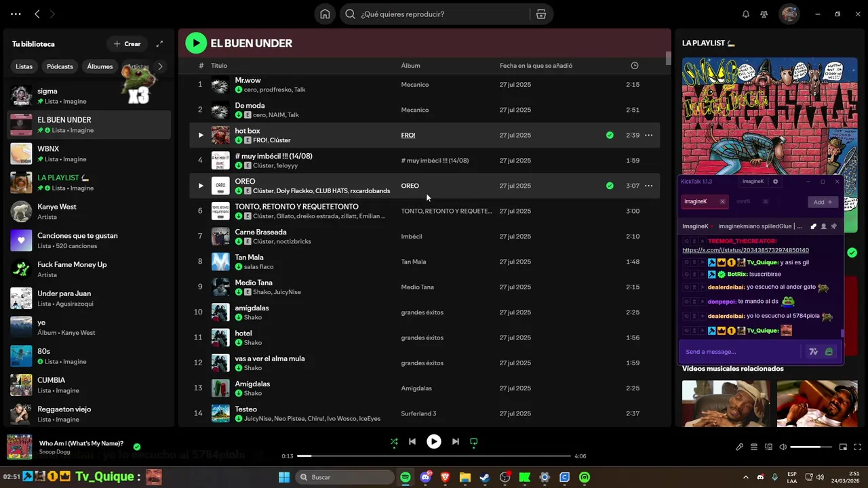The height and width of the screenshot is (488, 868).
Task: Open KickTalk settings gear
Action: click(x=775, y=182)
